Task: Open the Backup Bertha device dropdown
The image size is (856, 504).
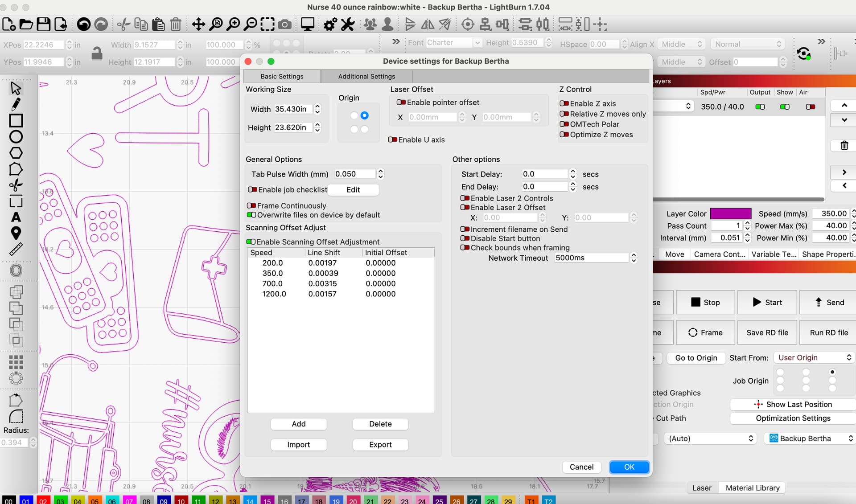Action: [x=810, y=438]
